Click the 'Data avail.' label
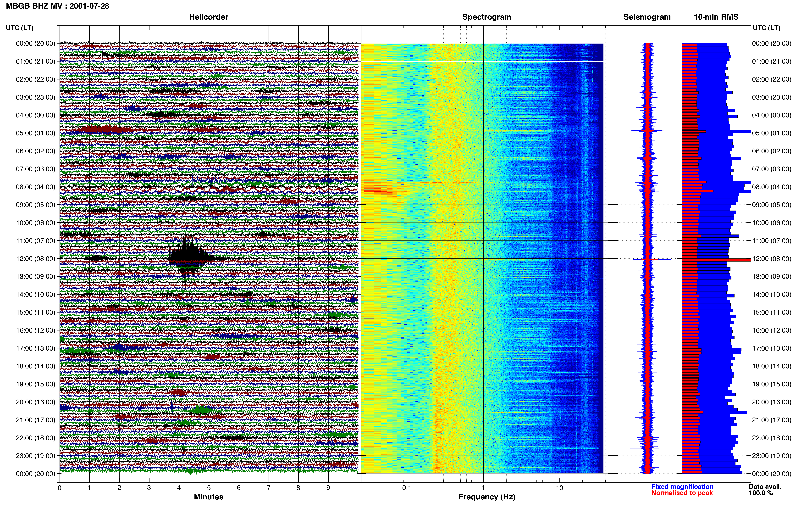The image size is (812, 508). [x=765, y=487]
